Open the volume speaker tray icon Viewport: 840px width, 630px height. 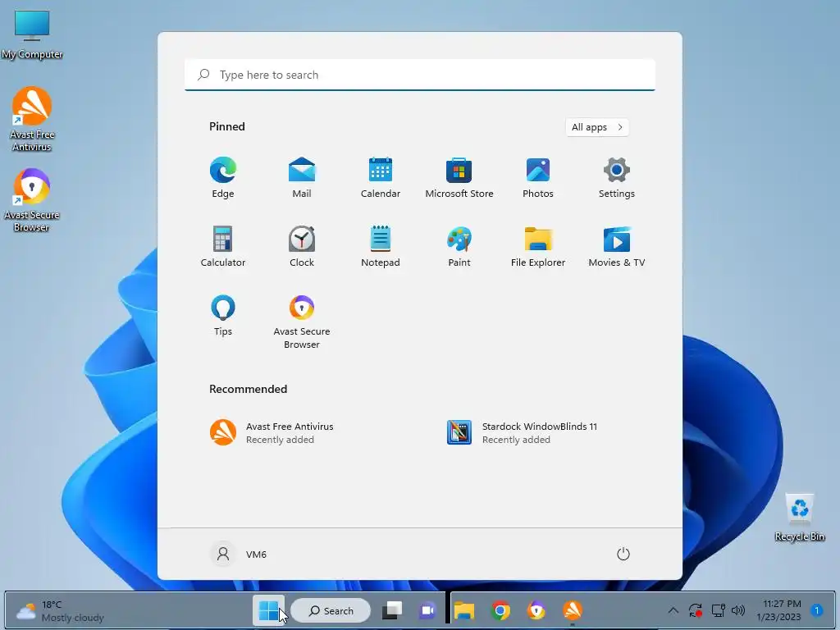738,610
